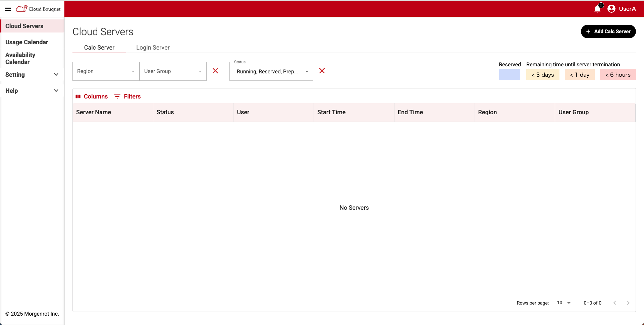Click the Cloud Bouquet logo
The height and width of the screenshot is (325, 644).
38,9
